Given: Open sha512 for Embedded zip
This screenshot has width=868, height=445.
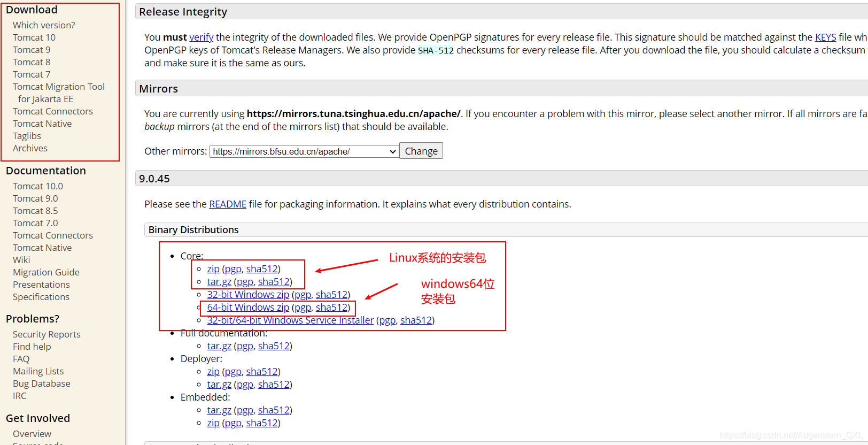Looking at the screenshot, I should (x=262, y=423).
